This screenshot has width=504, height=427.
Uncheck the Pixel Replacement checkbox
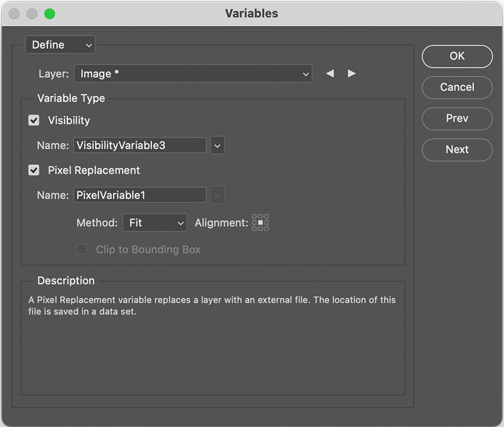tap(34, 170)
